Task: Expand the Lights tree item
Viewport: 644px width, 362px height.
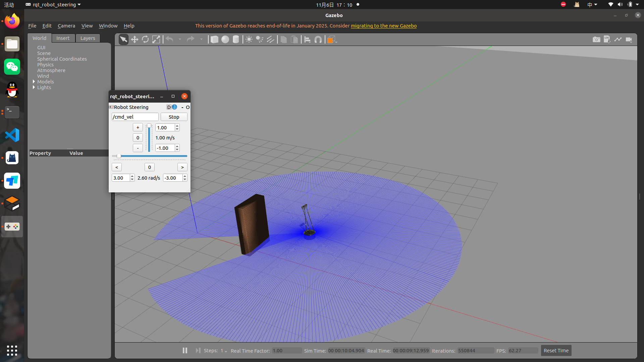Action: pyautogui.click(x=34, y=87)
